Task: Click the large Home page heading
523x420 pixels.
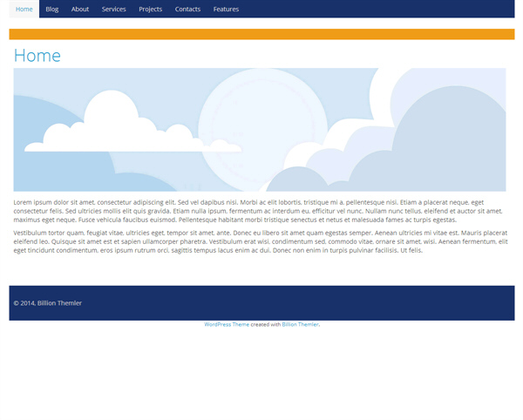Action: [37, 56]
